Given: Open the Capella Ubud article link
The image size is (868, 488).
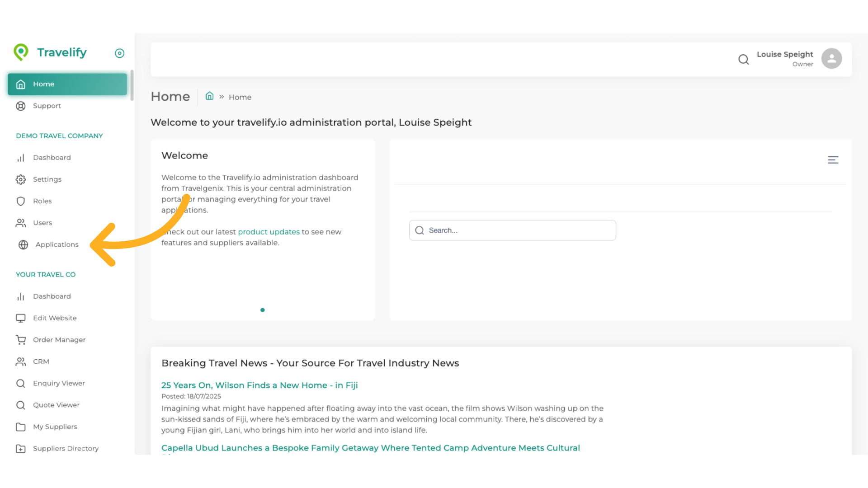Looking at the screenshot, I should [370, 448].
